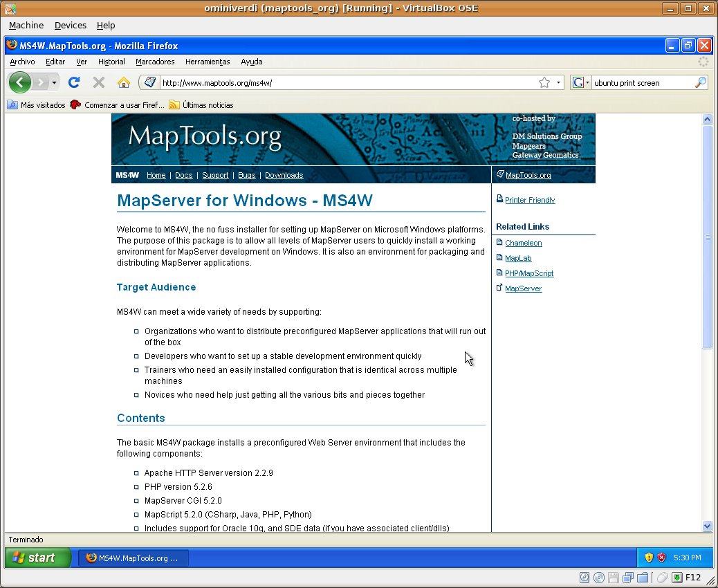Follow the Printer Friendly link
Image resolution: width=718 pixels, height=588 pixels.
pyautogui.click(x=530, y=200)
